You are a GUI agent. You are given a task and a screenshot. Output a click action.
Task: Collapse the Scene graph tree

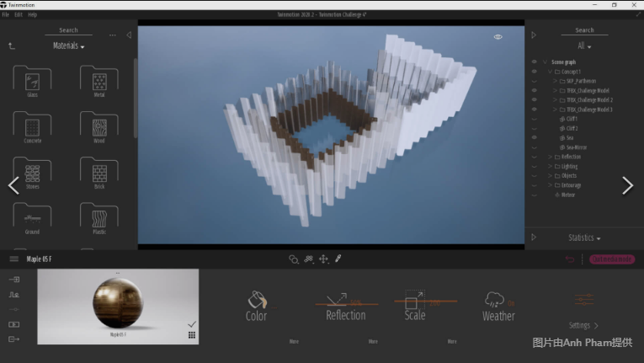pos(545,61)
